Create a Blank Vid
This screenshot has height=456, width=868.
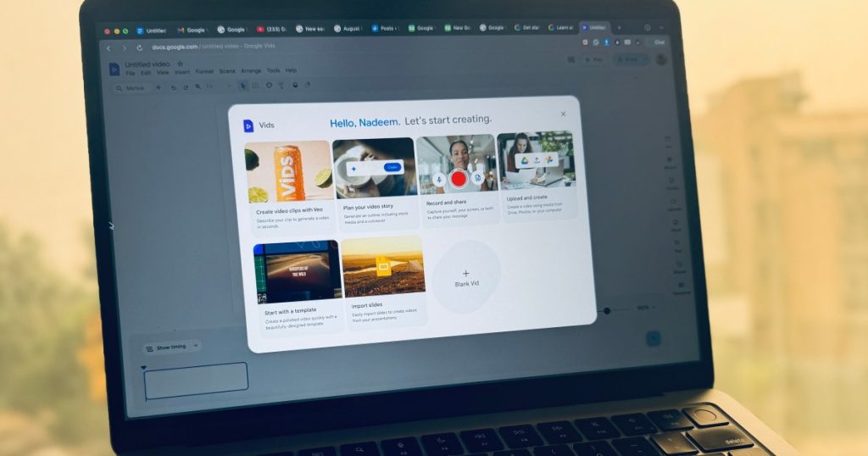click(466, 278)
